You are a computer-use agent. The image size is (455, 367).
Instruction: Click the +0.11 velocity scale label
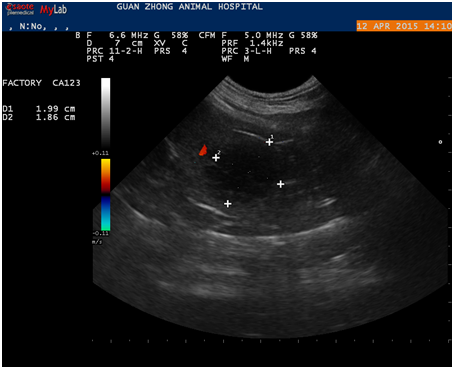[x=101, y=153]
